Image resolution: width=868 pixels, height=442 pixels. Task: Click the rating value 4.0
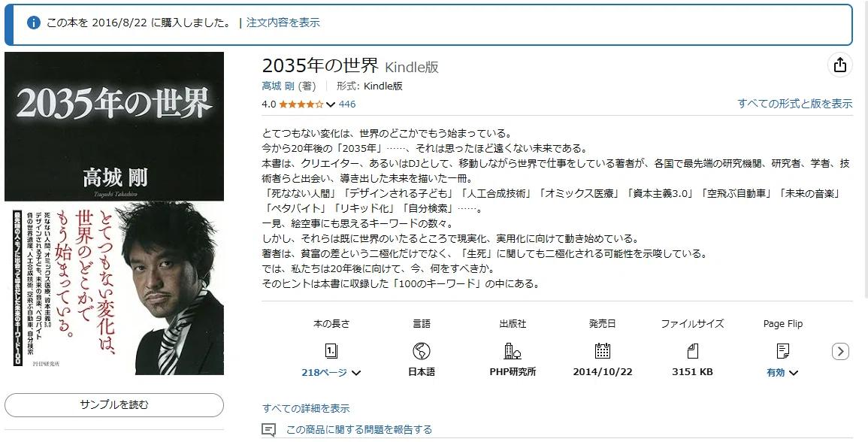268,104
